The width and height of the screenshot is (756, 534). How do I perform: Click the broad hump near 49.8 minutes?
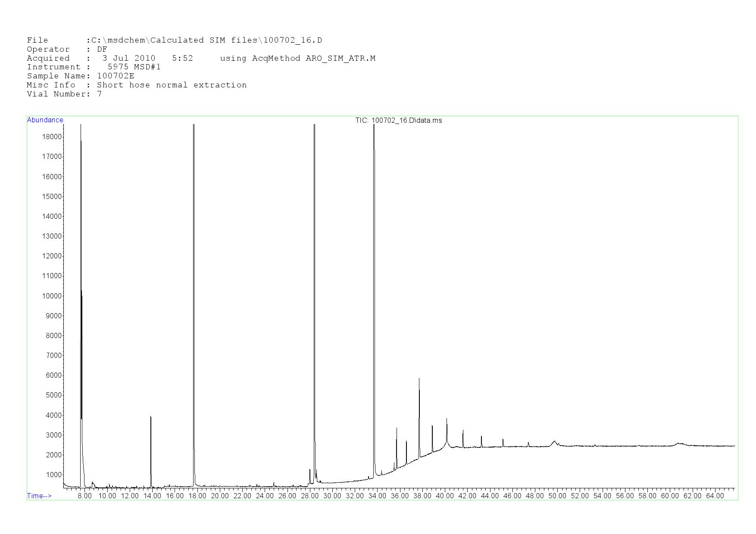554,441
